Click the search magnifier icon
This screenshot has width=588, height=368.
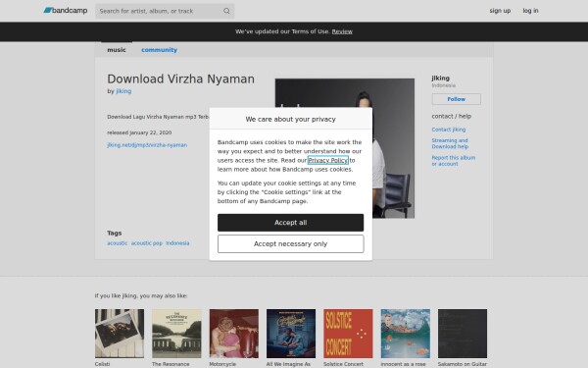226,11
